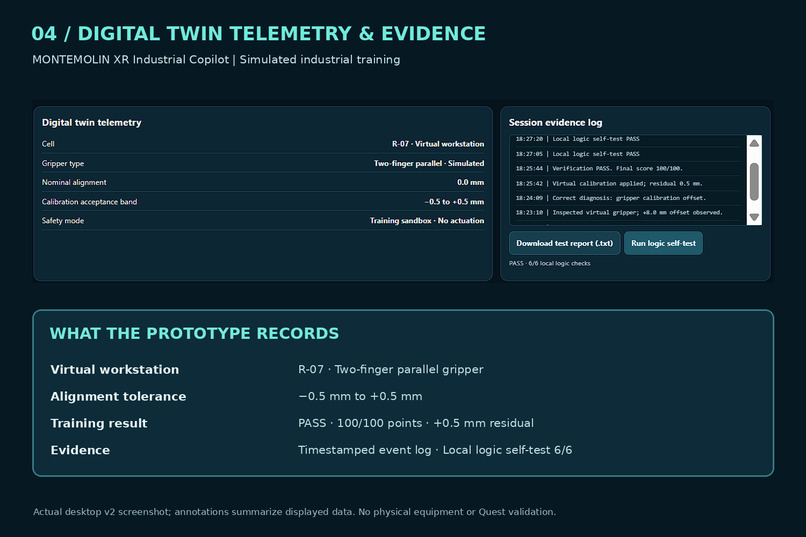Click the 'Training sandbox · No actuation' value
The height and width of the screenshot is (537, 806).
pyautogui.click(x=427, y=221)
